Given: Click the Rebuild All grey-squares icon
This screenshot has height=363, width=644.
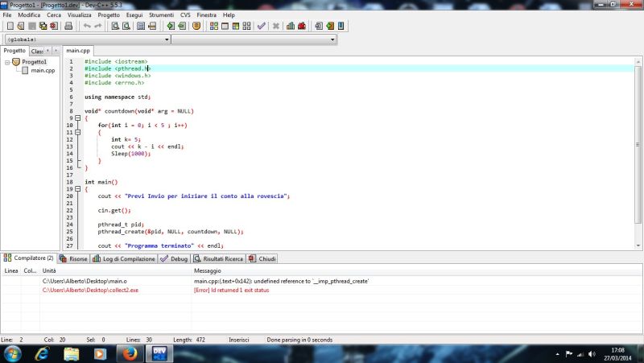Looking at the screenshot, I should click(246, 26).
